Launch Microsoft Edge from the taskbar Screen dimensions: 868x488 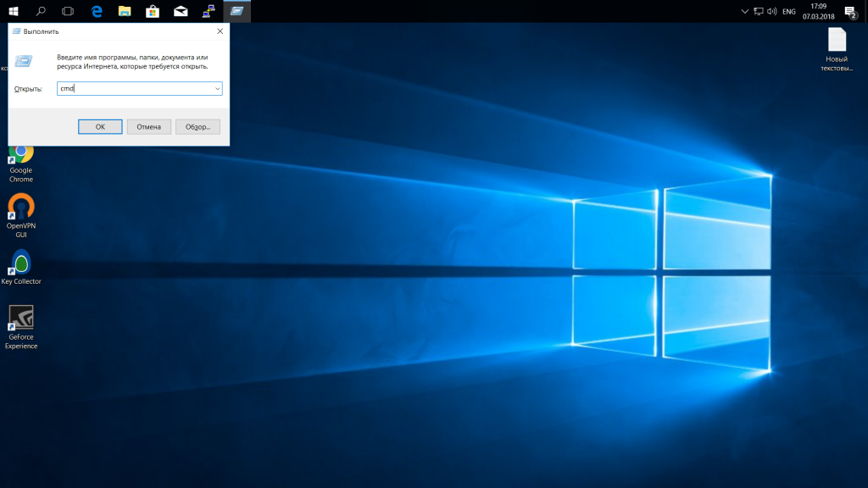coord(97,11)
